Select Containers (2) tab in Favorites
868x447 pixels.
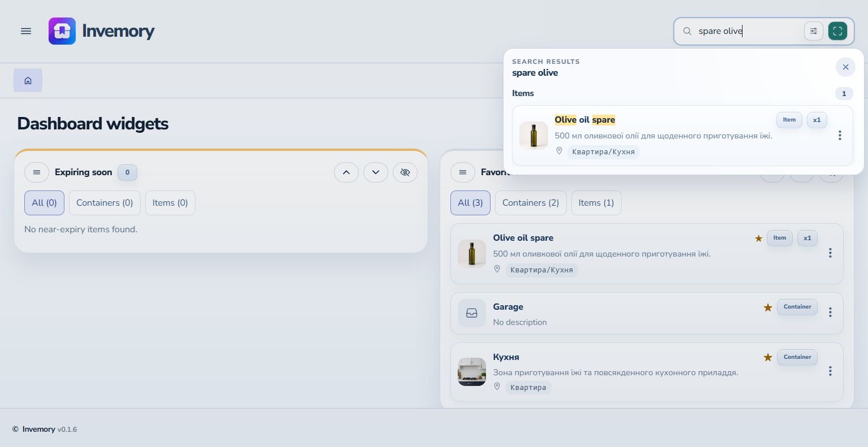click(531, 203)
